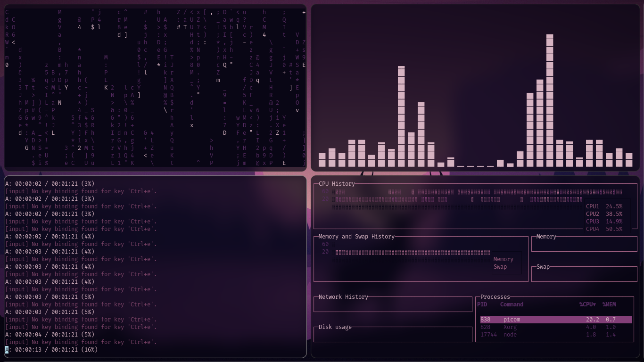Click the CPU2 legend entry
644x362 pixels.
[603, 214]
